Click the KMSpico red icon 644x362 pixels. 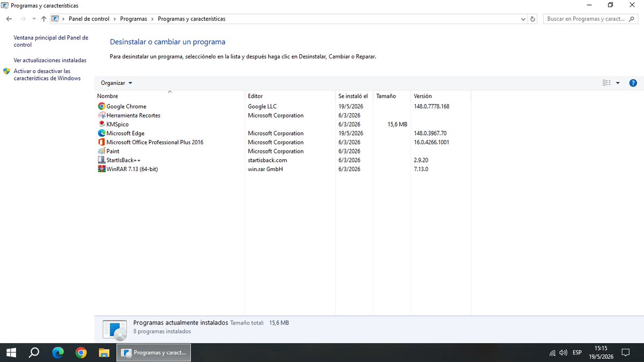(x=102, y=124)
